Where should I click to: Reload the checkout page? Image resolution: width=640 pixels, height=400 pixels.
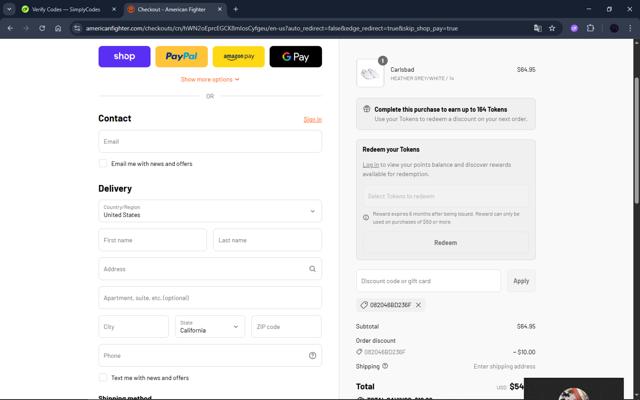42,28
